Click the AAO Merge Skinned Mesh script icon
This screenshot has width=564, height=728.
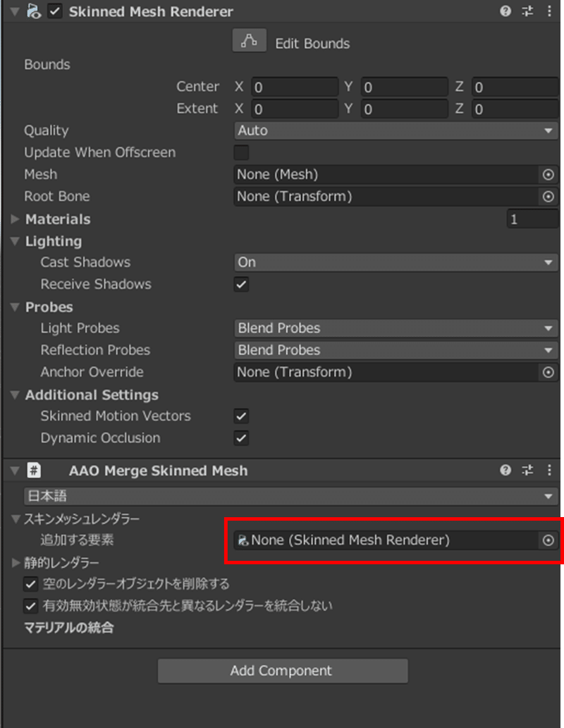(x=33, y=471)
